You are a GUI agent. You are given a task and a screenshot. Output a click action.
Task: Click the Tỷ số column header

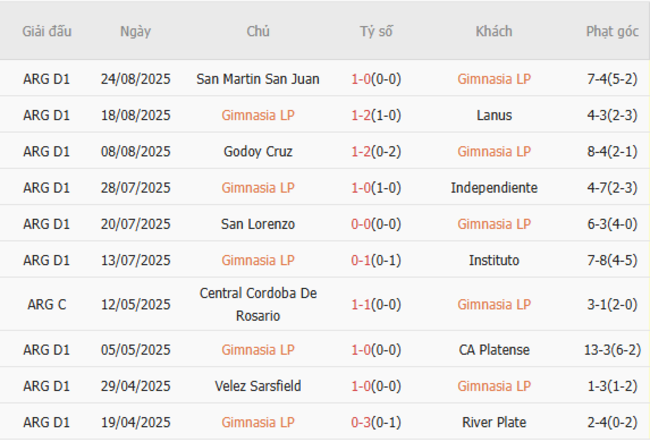click(376, 31)
